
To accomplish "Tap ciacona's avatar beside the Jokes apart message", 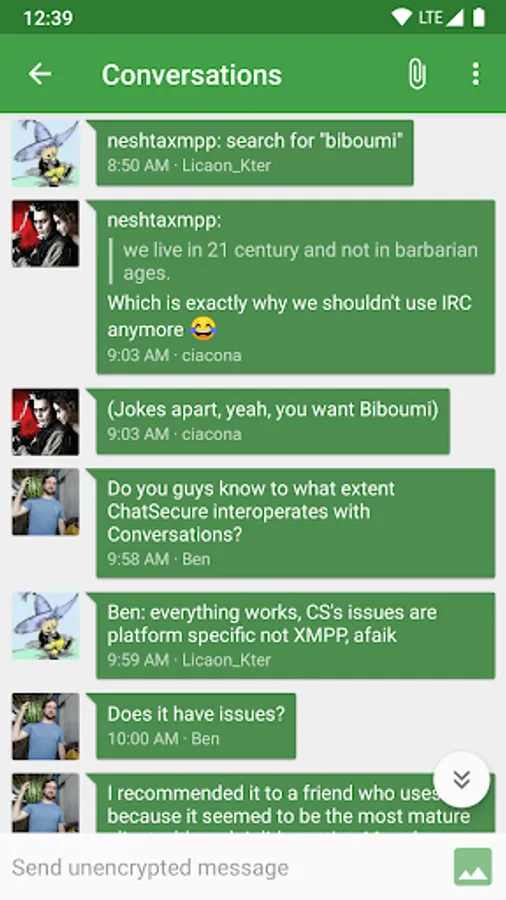I will point(46,422).
